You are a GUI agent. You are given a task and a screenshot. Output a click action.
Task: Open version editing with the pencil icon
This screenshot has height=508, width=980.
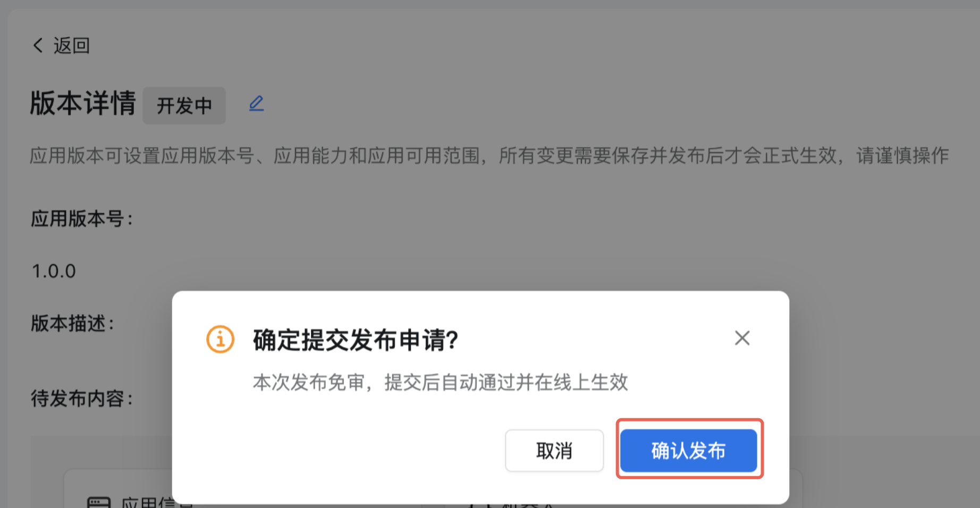coord(257,103)
